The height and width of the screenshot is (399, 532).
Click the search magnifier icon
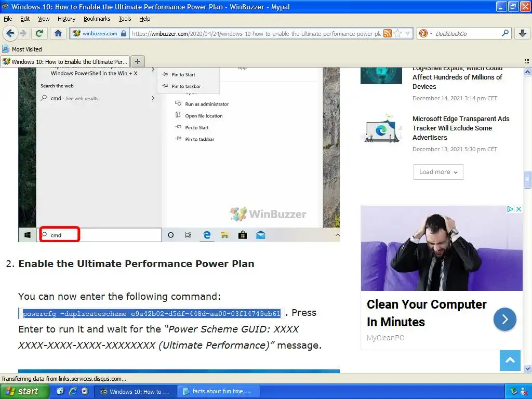point(505,33)
